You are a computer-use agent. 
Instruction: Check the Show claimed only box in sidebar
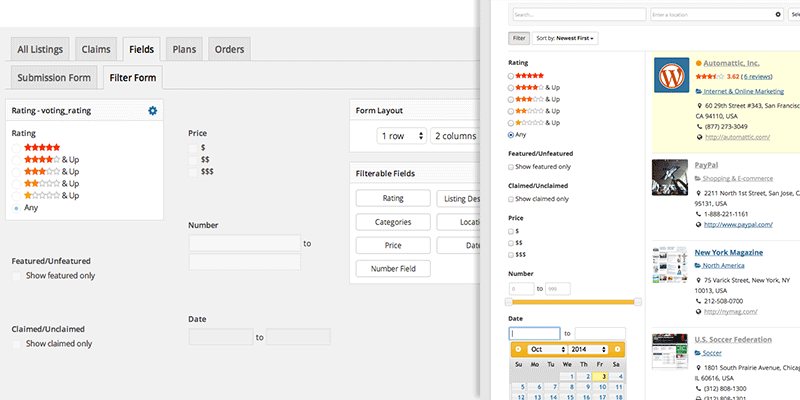pos(511,199)
